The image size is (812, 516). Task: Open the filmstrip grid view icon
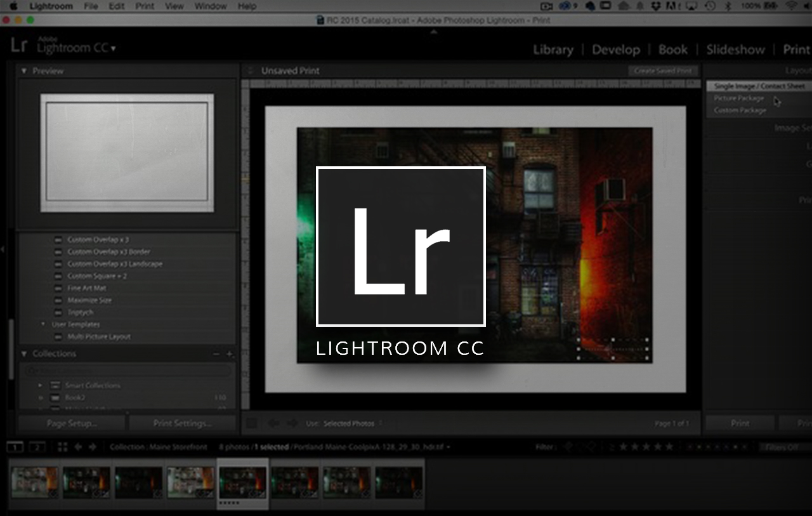(62, 447)
